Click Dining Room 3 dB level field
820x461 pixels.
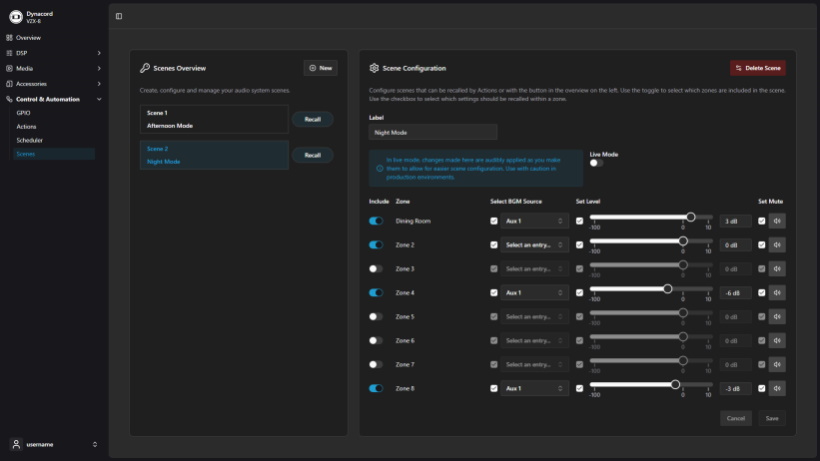click(735, 221)
